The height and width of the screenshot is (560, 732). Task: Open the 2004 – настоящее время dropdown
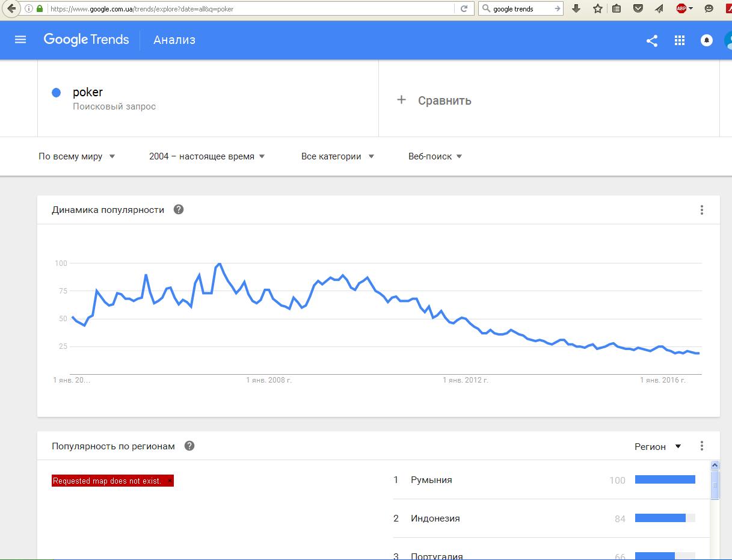coord(208,156)
